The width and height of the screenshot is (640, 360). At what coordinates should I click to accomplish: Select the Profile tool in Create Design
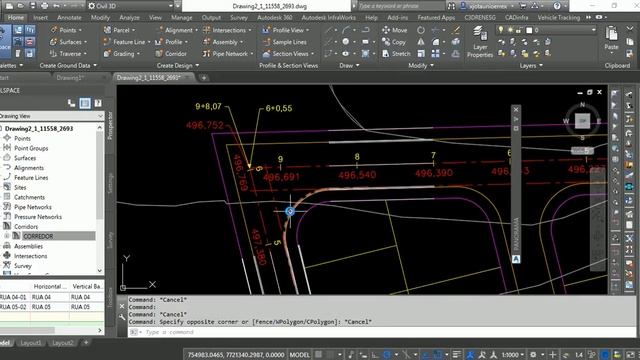tap(171, 42)
